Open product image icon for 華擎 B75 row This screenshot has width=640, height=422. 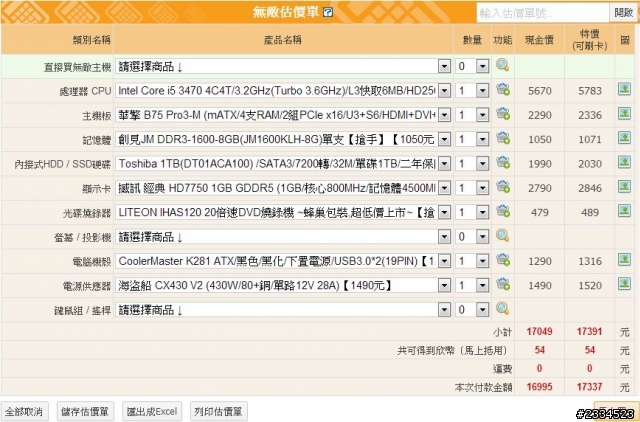pos(624,113)
